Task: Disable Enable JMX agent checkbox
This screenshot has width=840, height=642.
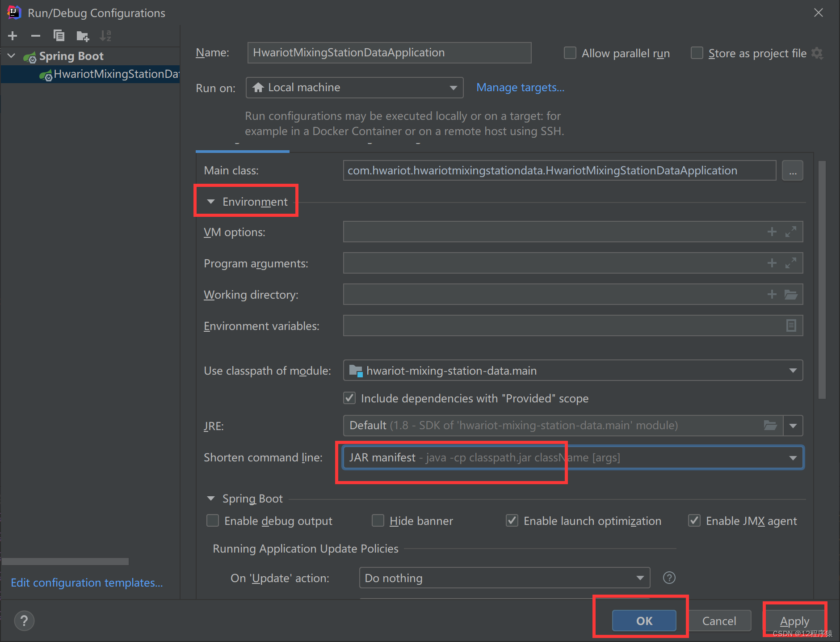Action: click(694, 520)
